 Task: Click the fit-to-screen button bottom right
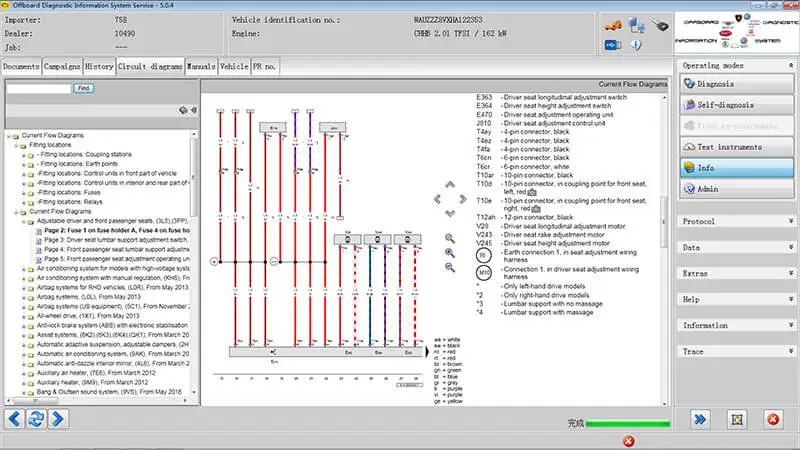point(737,419)
